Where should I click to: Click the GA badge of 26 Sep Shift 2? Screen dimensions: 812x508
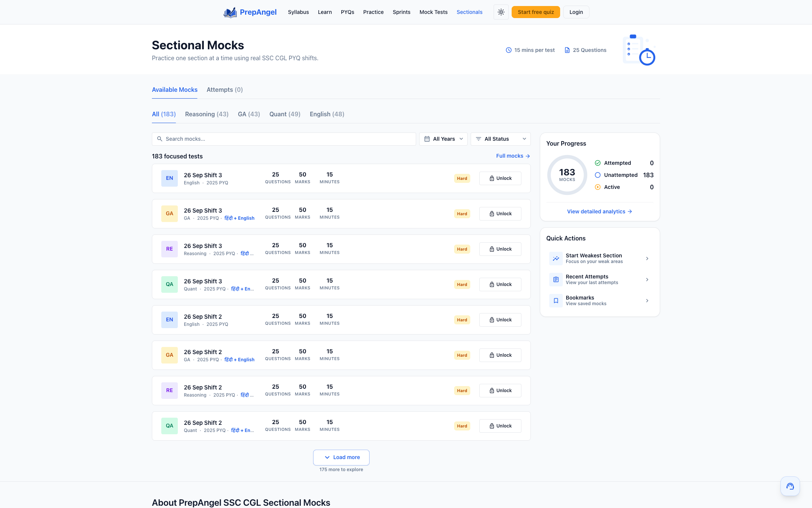(170, 355)
